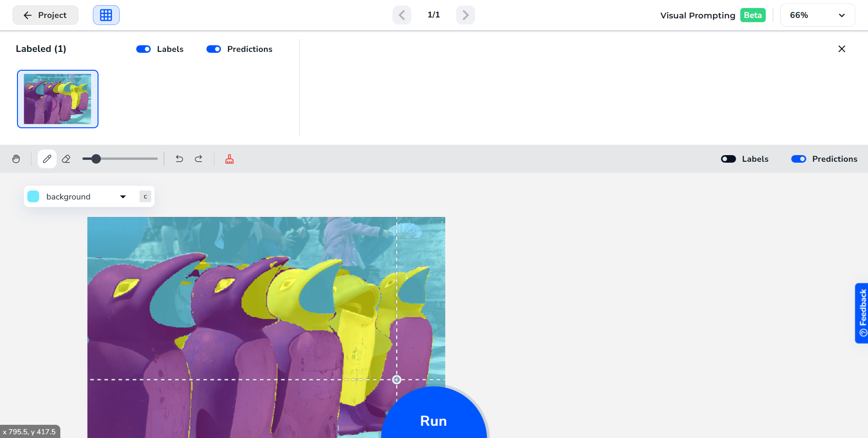Viewport: 868px width, 438px height.
Task: Disable Predictions toggle in canvas toolbar
Action: click(799, 159)
